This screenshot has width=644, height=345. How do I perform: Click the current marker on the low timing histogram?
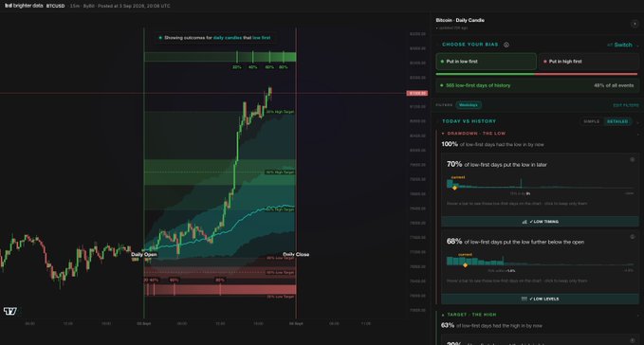click(x=454, y=188)
